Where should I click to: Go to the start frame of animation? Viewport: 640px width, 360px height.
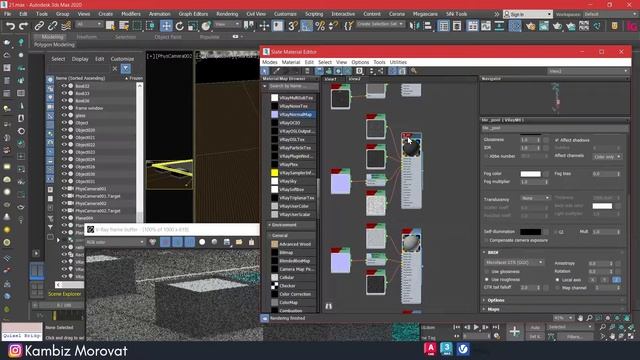[x=456, y=327]
